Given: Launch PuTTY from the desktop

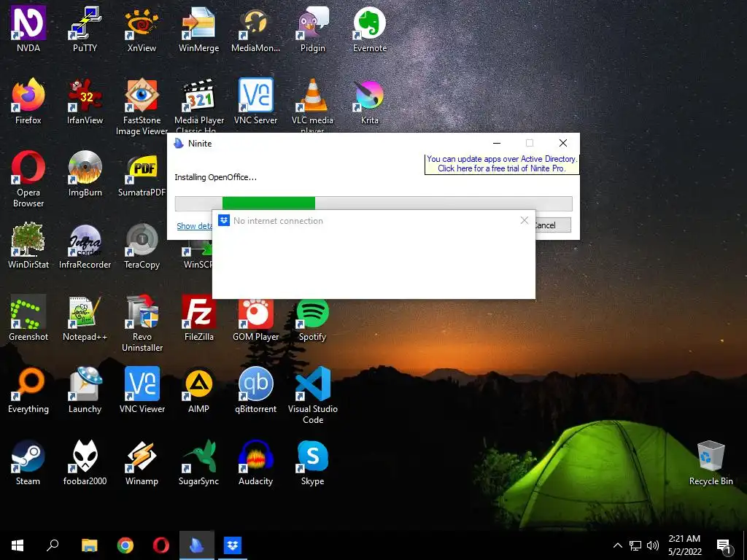Looking at the screenshot, I should [x=85, y=28].
